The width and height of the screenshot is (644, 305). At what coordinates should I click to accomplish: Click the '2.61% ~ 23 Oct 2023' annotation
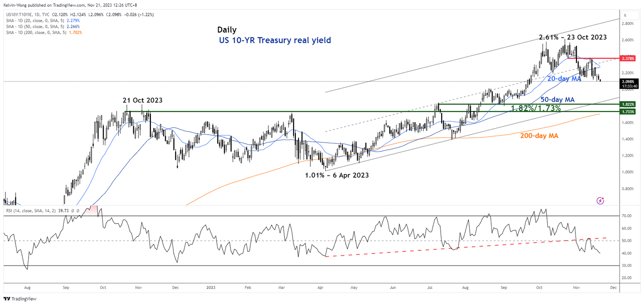(573, 37)
